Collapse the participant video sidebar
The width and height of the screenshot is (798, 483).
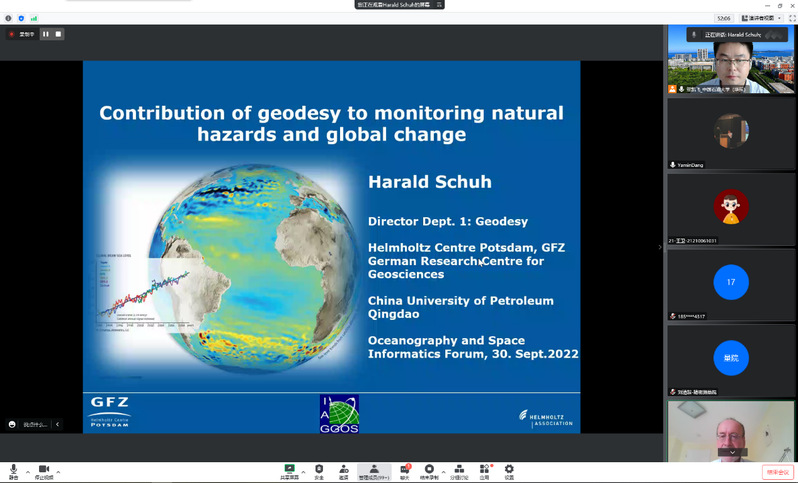click(660, 247)
